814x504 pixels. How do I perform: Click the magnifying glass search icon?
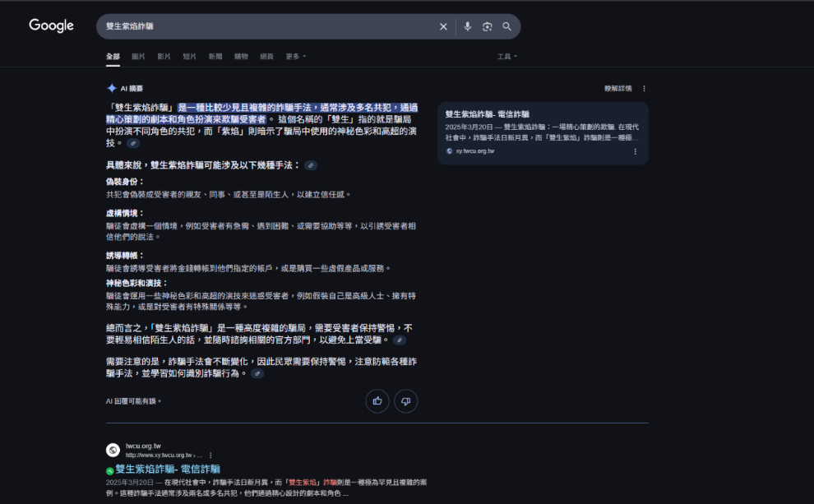(506, 26)
